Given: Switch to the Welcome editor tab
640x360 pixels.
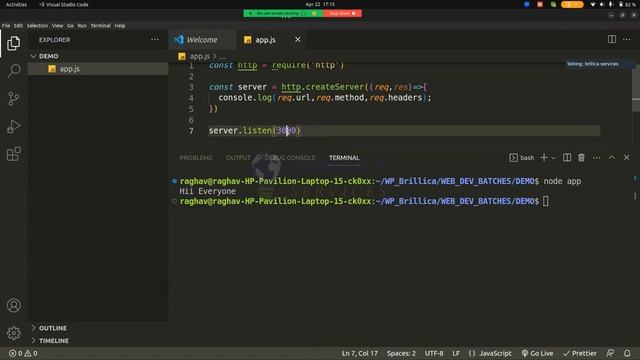Looking at the screenshot, I should 202,40.
